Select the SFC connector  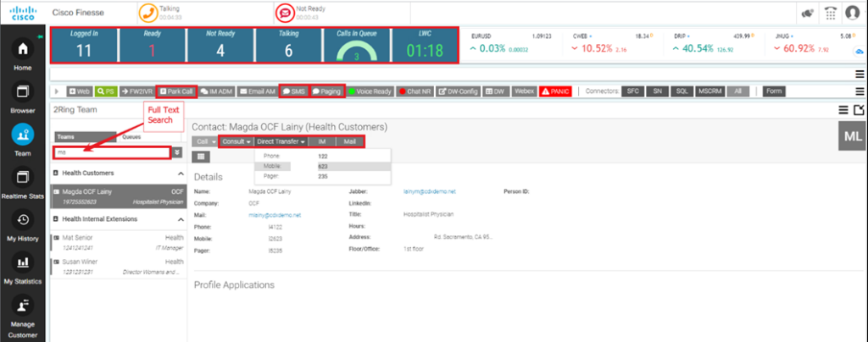[632, 91]
